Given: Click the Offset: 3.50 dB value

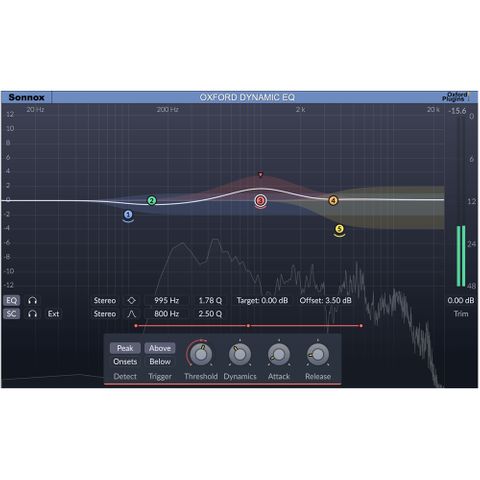Looking at the screenshot, I should 325,301.
